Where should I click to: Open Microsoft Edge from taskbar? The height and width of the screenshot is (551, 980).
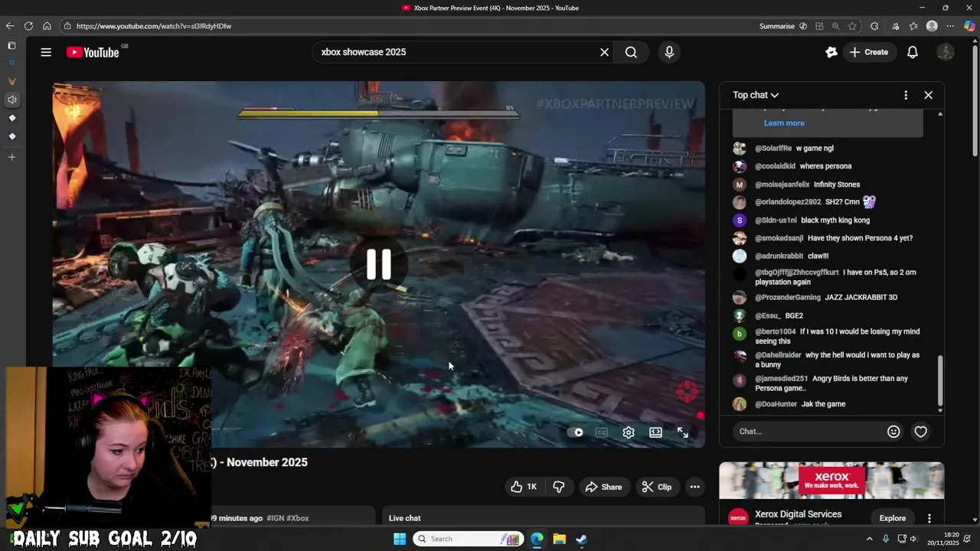(537, 539)
